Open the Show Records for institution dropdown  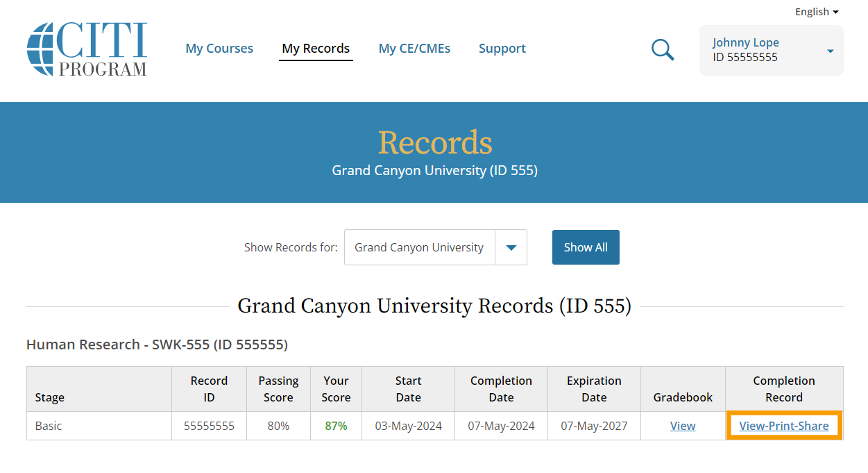[436, 247]
